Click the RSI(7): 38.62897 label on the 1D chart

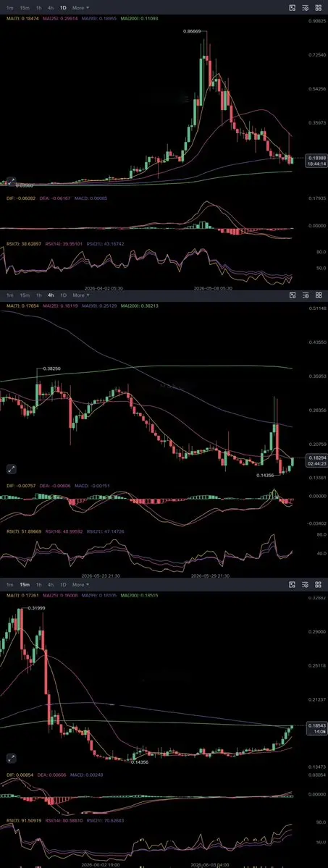(x=23, y=243)
